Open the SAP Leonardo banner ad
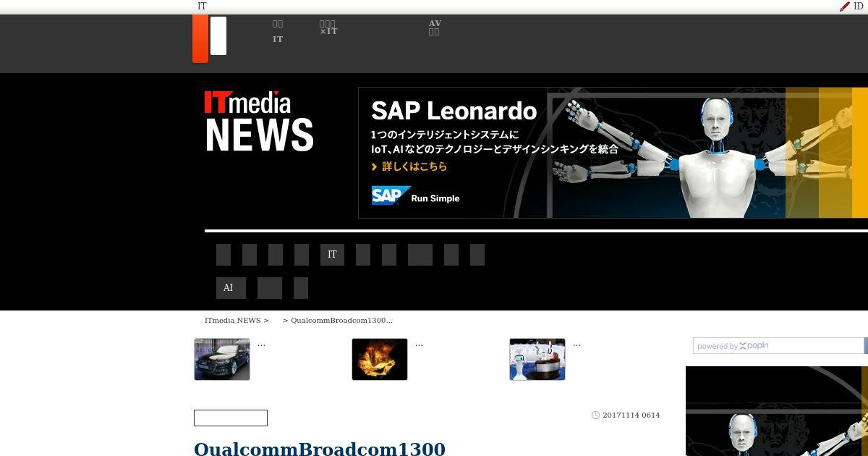The image size is (868, 456). [613, 153]
